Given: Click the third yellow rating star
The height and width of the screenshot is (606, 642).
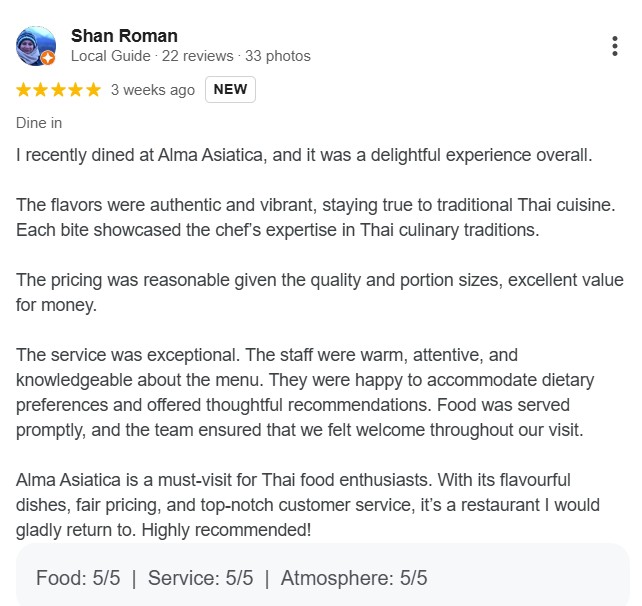Looking at the screenshot, I should click(x=58, y=90).
